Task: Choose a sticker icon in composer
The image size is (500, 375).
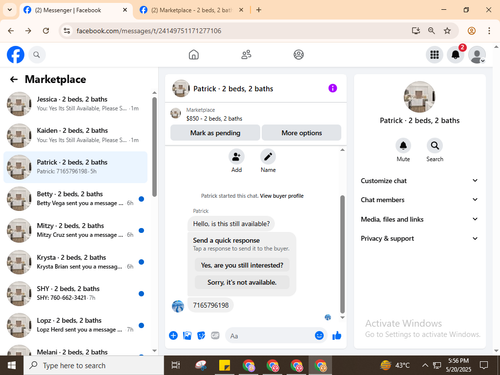Action: pos(201,335)
